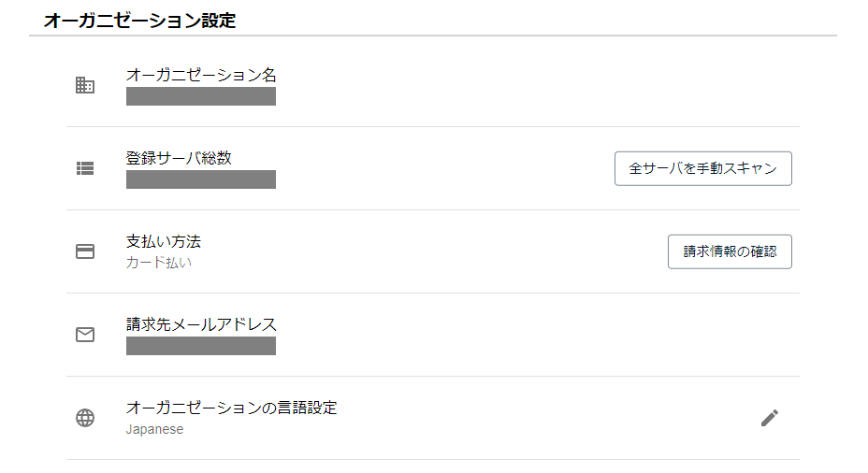Click the envelope icon beside 請求先メールアドレス
The width and height of the screenshot is (868, 473).
[x=85, y=335]
